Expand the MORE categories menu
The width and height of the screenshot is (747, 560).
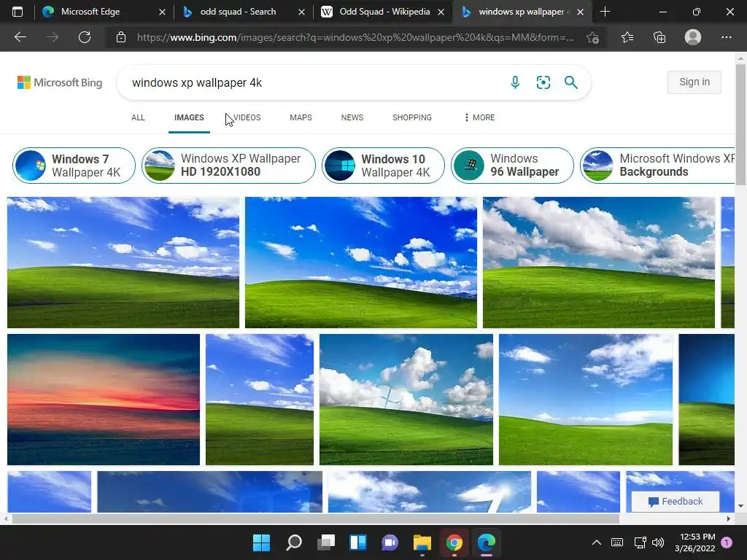[x=480, y=117]
